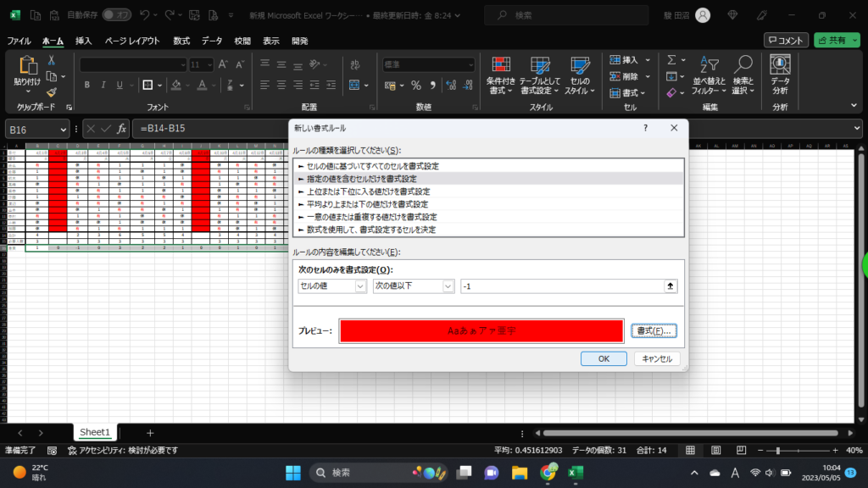Open Conditional Formatting (条件付き書式)

[x=501, y=75]
